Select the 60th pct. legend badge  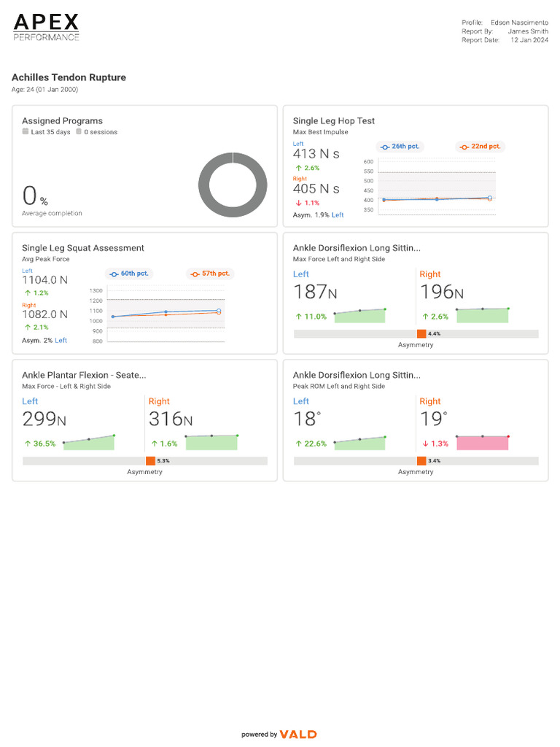coord(129,274)
